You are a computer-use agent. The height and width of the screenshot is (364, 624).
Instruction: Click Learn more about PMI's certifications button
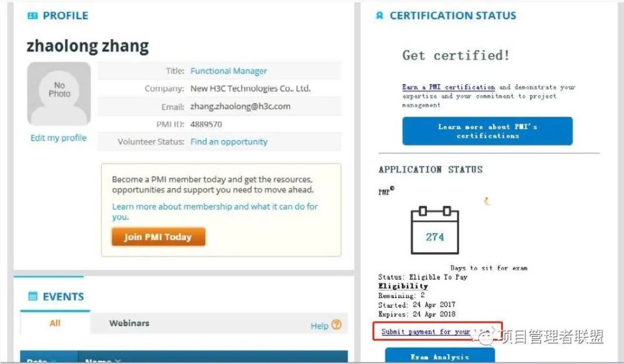[x=487, y=131]
